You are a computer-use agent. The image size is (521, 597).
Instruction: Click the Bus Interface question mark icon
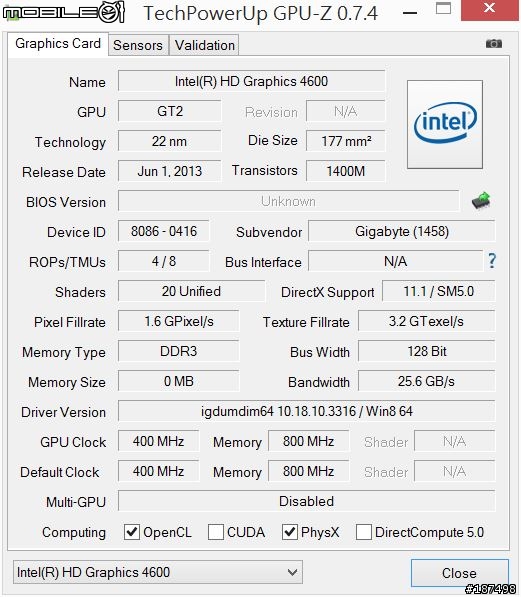[492, 261]
